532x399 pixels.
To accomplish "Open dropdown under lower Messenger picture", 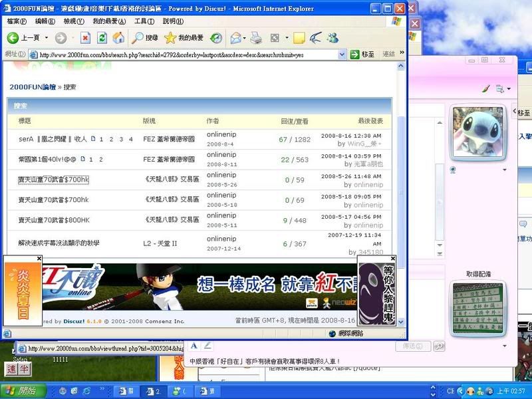I will 505,346.
